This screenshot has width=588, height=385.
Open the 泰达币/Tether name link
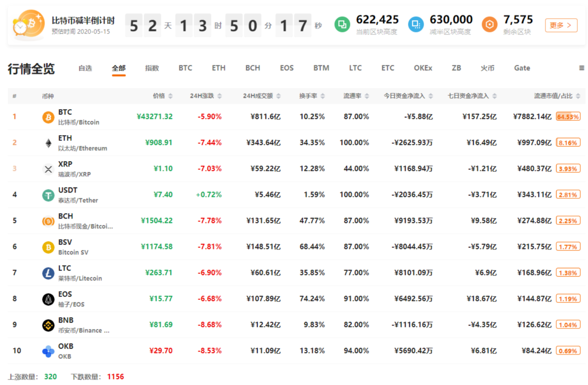(78, 200)
